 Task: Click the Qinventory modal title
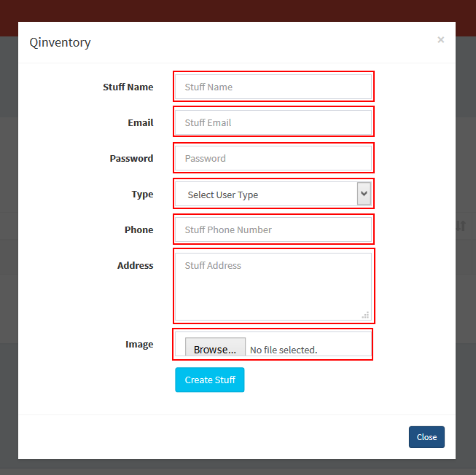[x=60, y=42]
